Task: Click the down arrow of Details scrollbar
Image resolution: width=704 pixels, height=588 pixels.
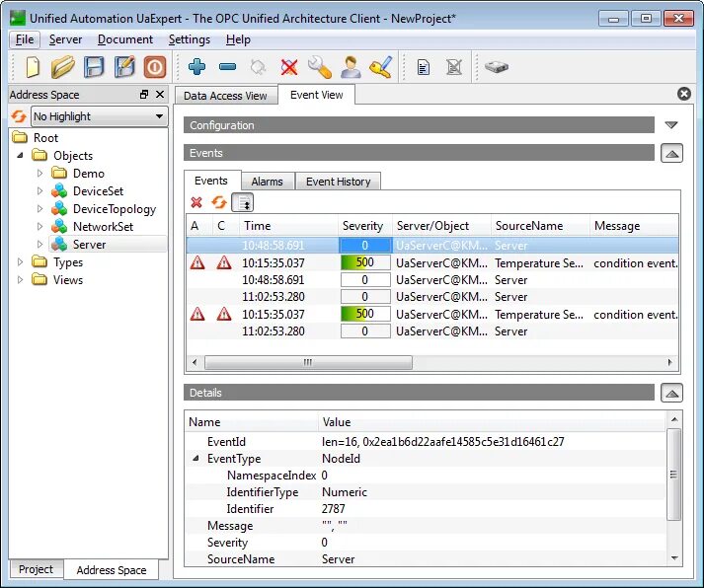Action: pos(674,558)
